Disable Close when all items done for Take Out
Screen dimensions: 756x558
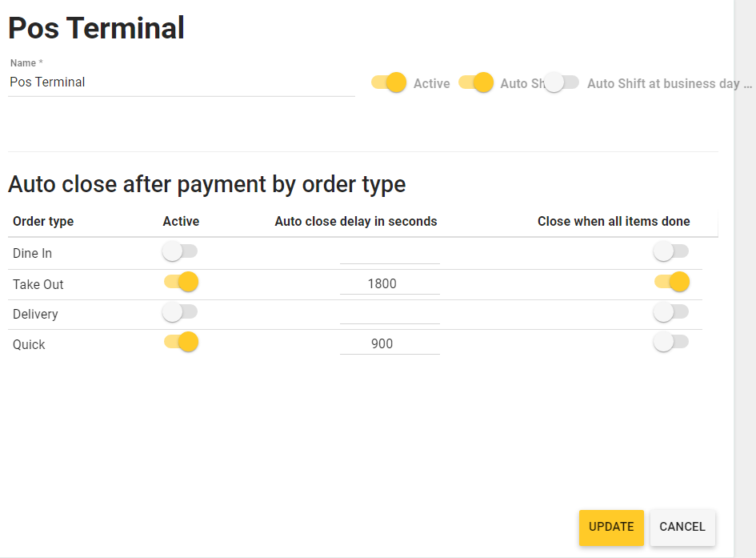click(670, 282)
